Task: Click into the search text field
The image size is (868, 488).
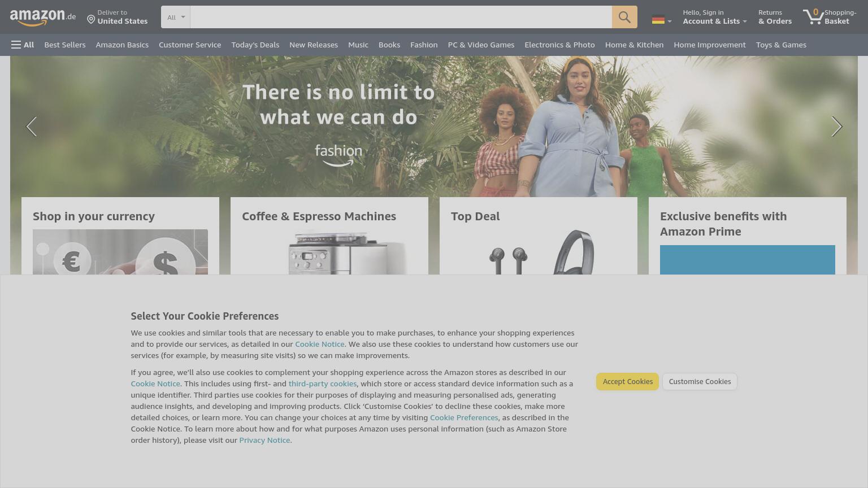Action: point(401,17)
